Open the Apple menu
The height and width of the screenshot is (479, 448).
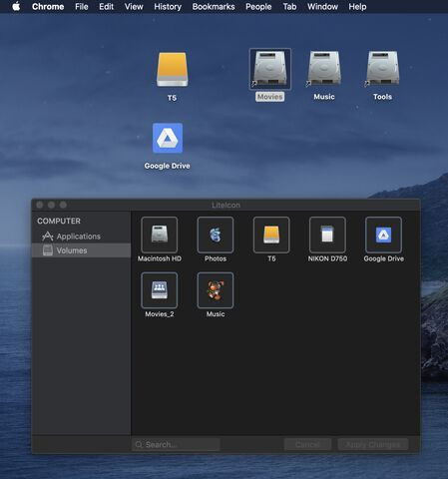click(16, 6)
